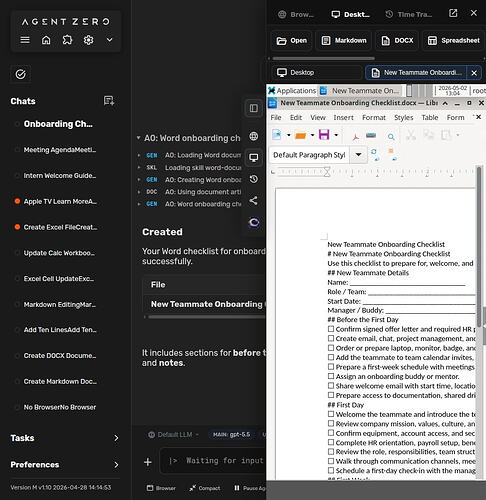This screenshot has width=486, height=500.
Task: Tick the 'Confirm signed offer letter' checkbox
Action: [331, 329]
